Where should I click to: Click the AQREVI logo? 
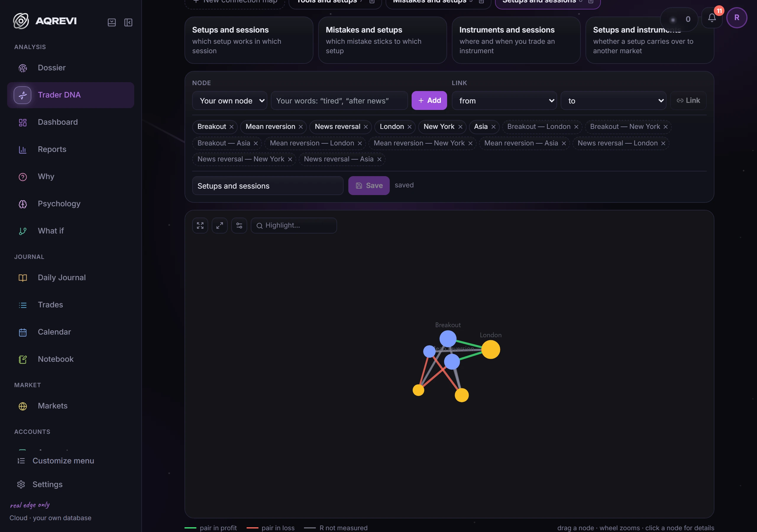[45, 21]
